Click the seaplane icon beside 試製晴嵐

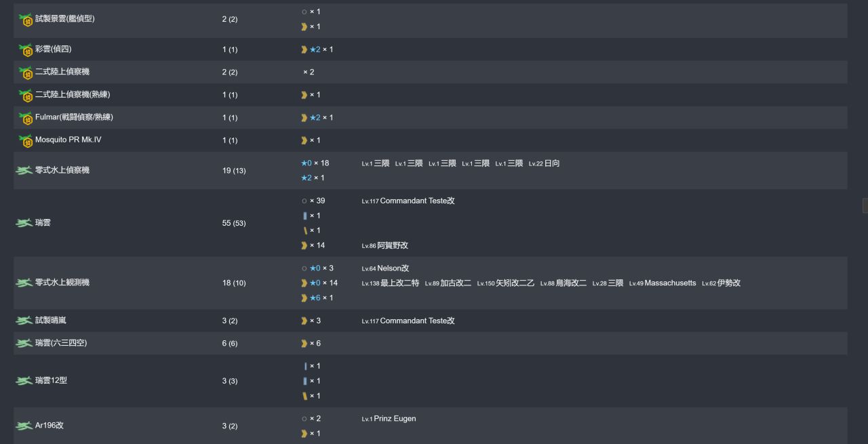pyautogui.click(x=24, y=321)
